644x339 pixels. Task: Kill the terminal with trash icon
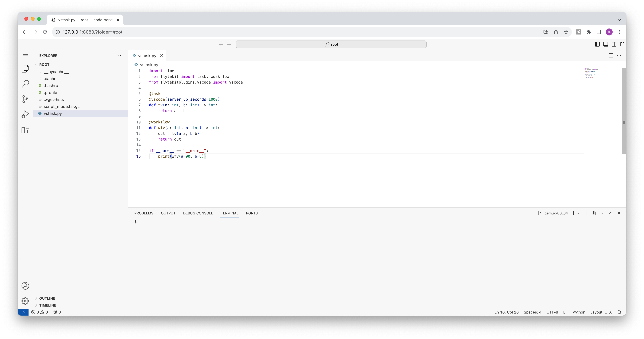(594, 213)
